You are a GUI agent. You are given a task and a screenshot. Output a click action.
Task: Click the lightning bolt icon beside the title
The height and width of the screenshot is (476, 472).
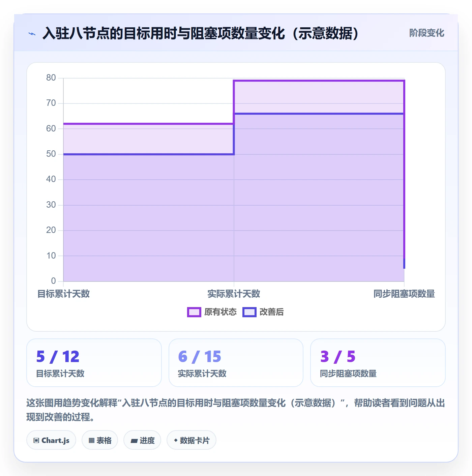(32, 34)
